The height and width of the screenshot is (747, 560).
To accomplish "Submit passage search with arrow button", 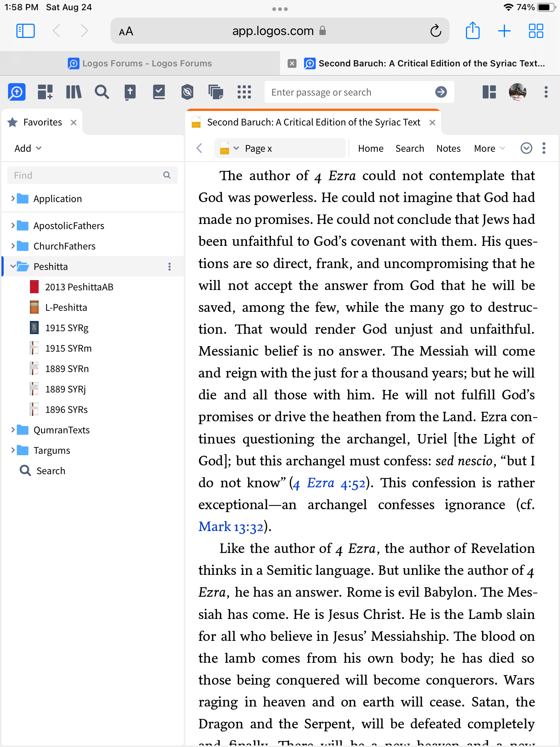I will pos(441,92).
